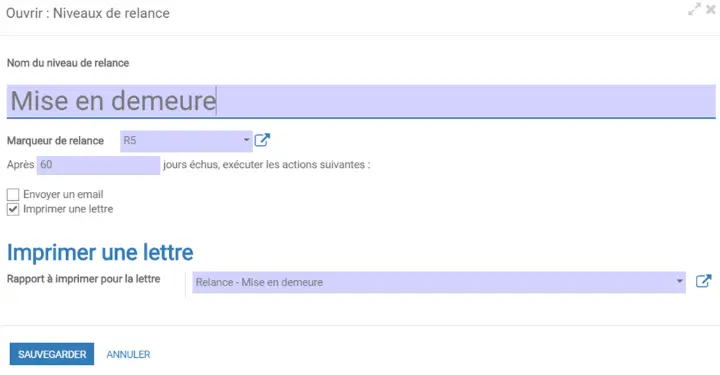Focus the Mise en demeure name field
This screenshot has height=375, width=720.
click(361, 101)
